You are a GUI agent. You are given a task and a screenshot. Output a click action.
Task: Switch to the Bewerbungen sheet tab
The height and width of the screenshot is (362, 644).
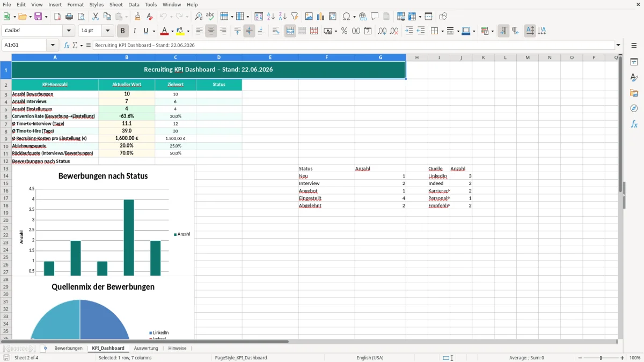[68, 348]
